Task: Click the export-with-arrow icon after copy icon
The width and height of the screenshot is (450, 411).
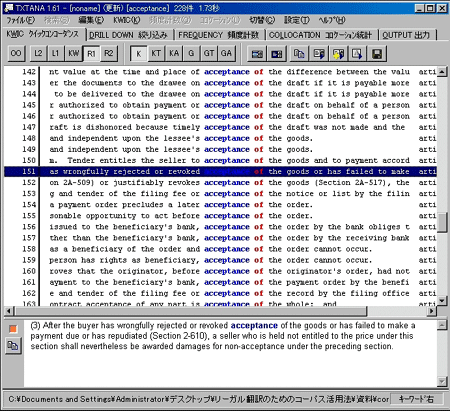Action: tap(319, 54)
